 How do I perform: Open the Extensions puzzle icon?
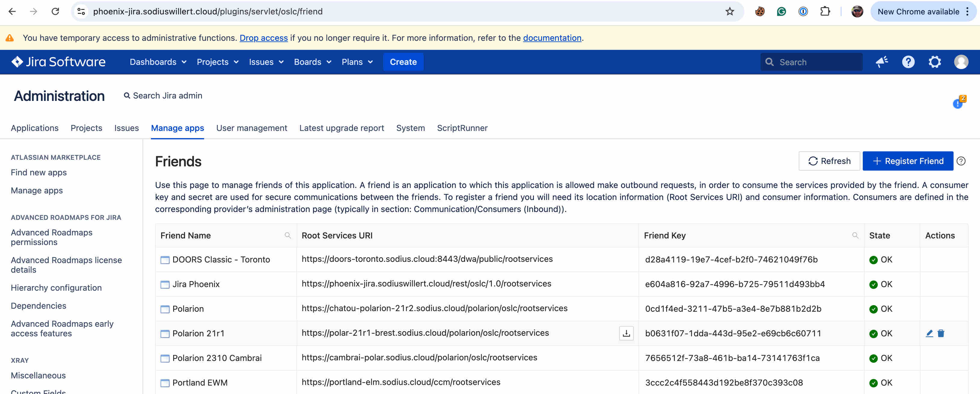click(825, 11)
